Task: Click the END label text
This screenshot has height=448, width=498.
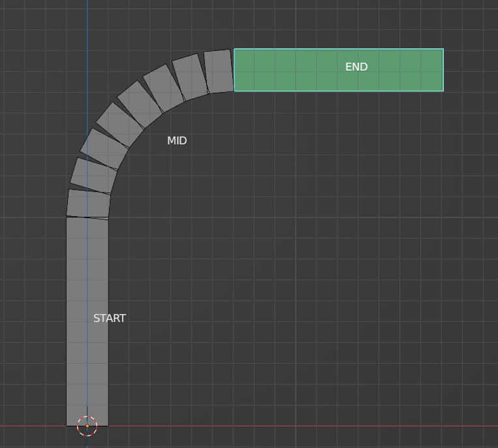Action: click(356, 67)
